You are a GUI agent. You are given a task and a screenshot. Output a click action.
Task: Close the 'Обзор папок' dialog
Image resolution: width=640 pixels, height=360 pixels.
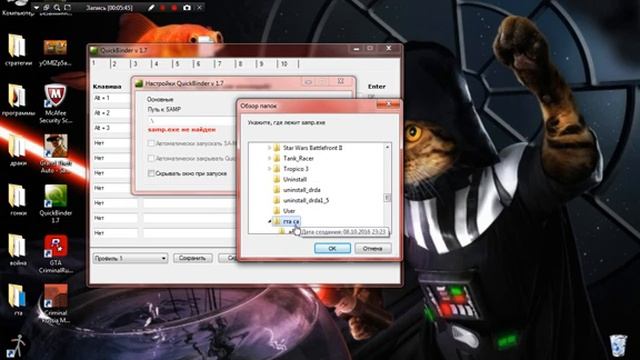click(389, 105)
